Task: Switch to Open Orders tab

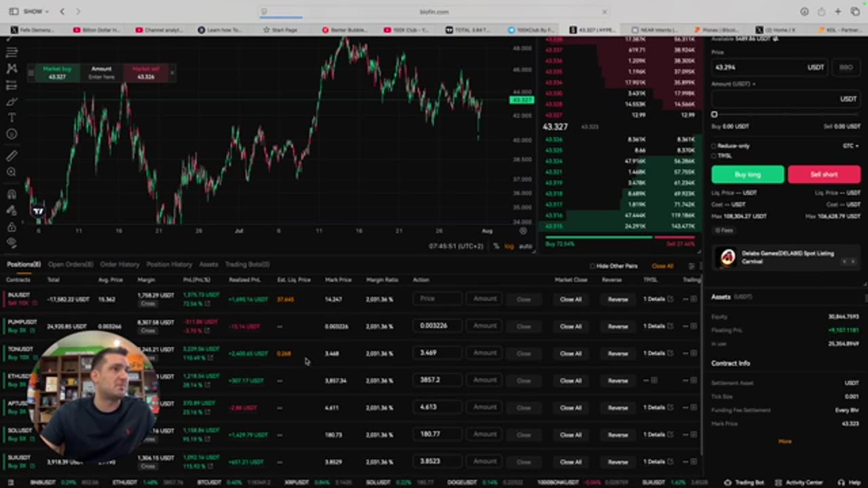Action: (x=70, y=264)
